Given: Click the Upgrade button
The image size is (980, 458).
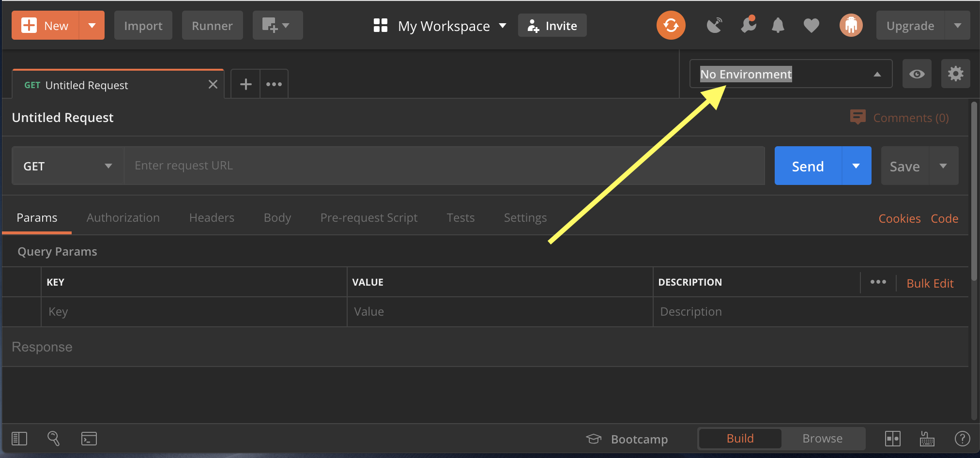Looking at the screenshot, I should [910, 25].
